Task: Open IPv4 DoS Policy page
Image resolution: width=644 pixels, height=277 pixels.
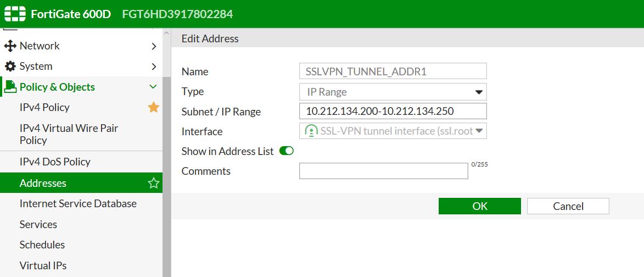Action: (81, 162)
